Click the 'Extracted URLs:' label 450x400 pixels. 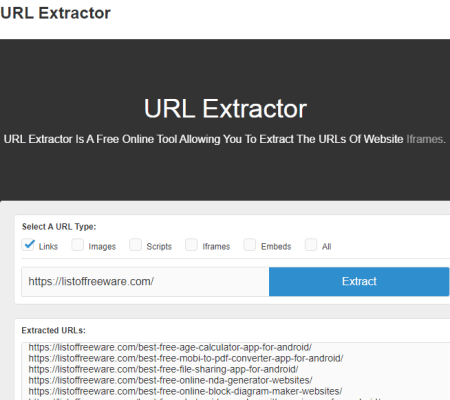(x=54, y=330)
